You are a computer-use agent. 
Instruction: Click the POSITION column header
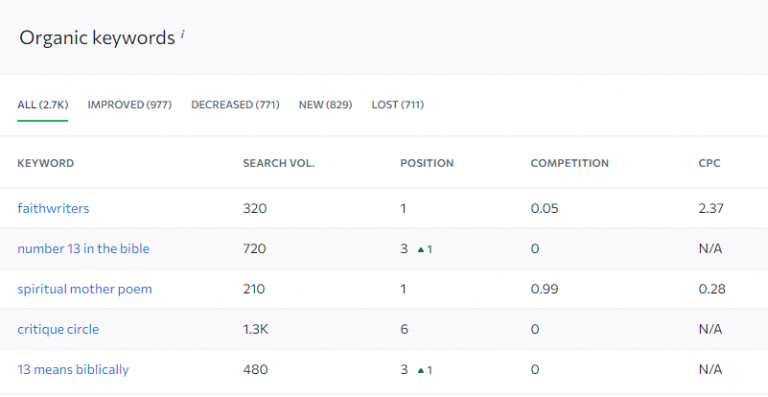click(x=427, y=163)
